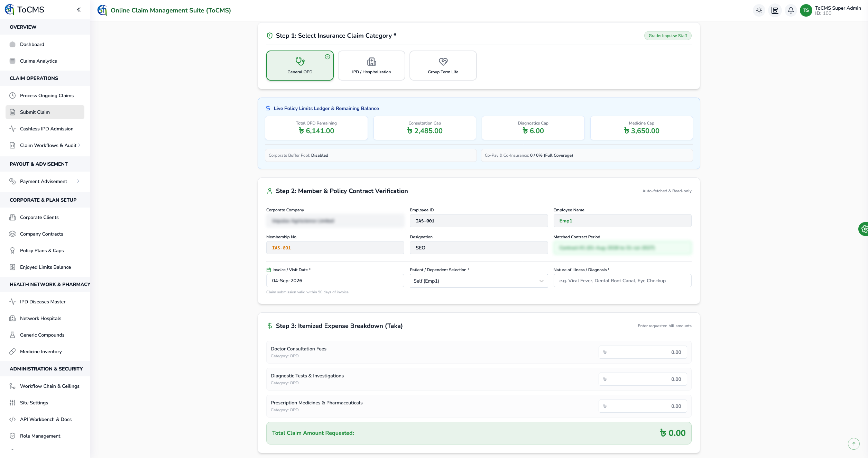Open notifications bell icon
868x458 pixels.
[x=791, y=10]
